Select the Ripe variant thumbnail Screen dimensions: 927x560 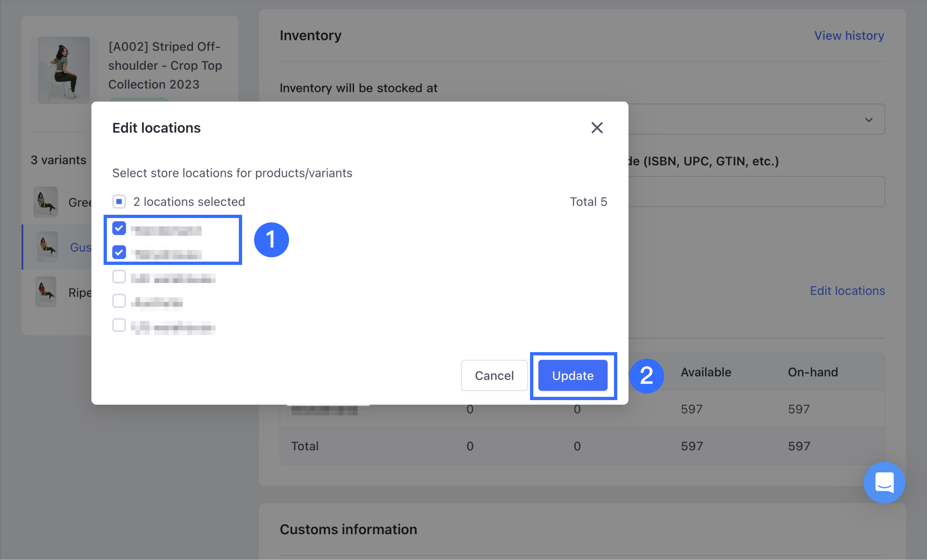[46, 292]
